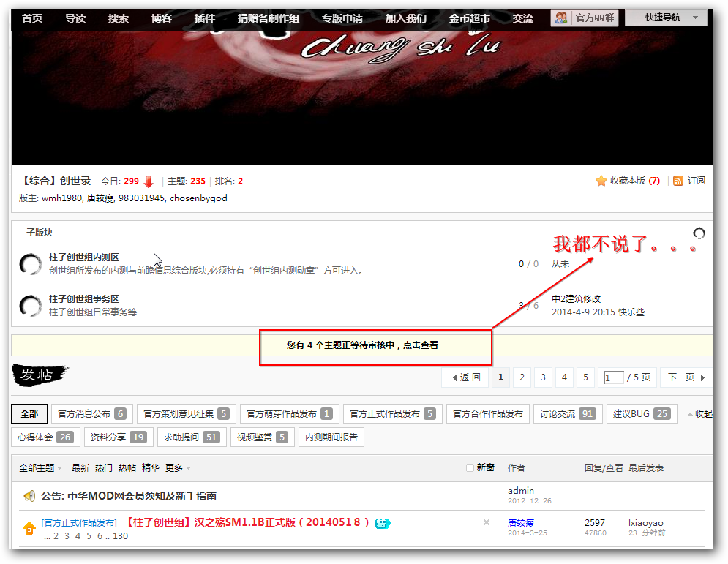
Task: Toggle the 新窗 new window checkbox
Action: click(470, 467)
